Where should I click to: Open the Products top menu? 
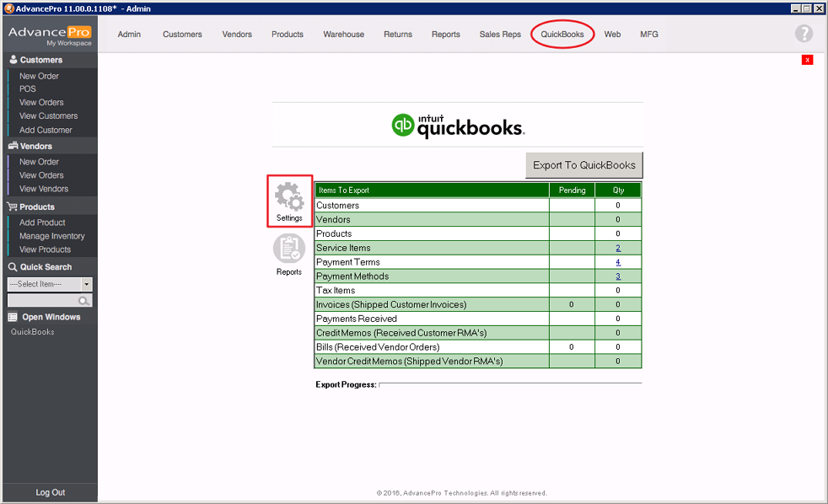coord(288,35)
